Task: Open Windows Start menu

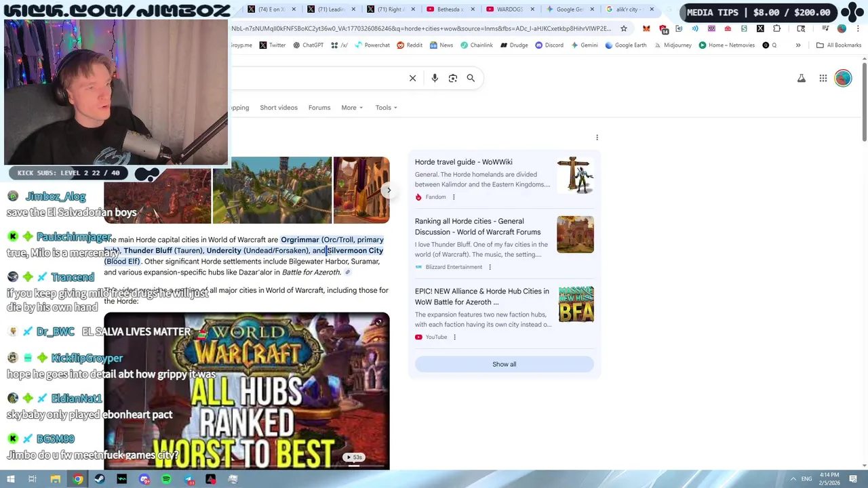Action: click(10, 479)
